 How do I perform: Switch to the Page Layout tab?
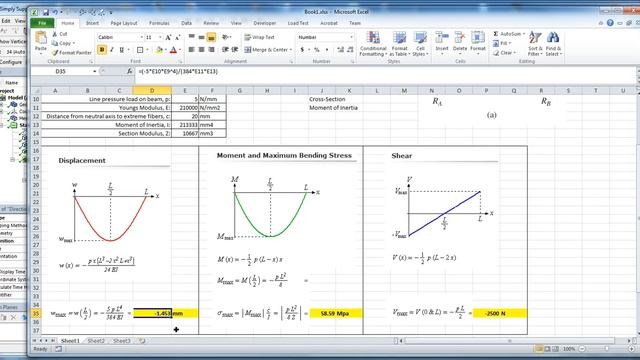124,23
